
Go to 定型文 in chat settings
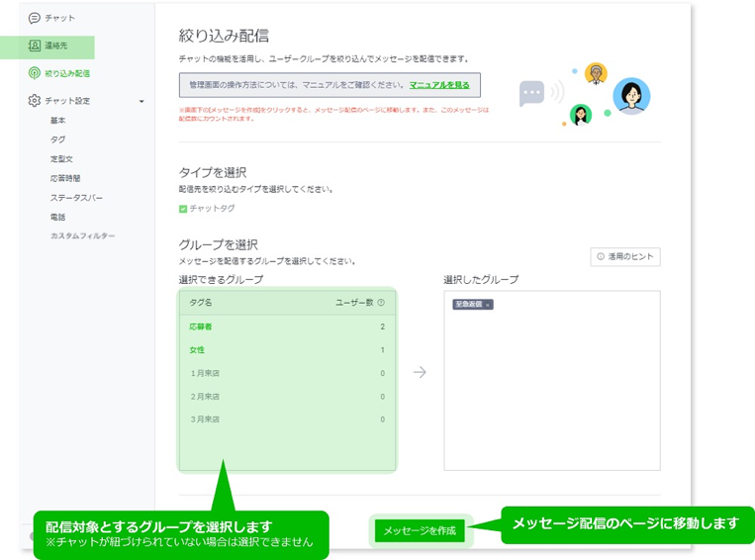point(61,158)
